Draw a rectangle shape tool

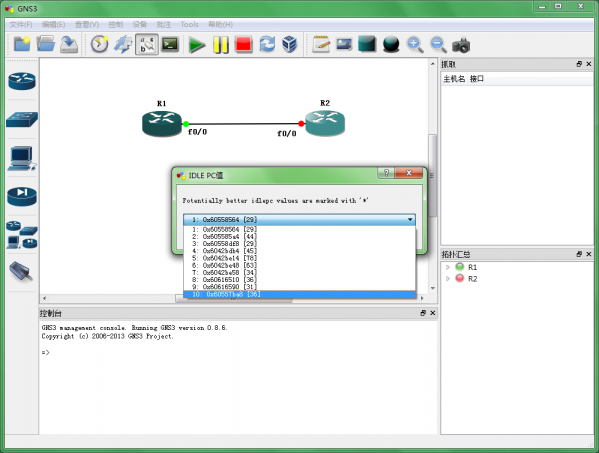(x=367, y=44)
